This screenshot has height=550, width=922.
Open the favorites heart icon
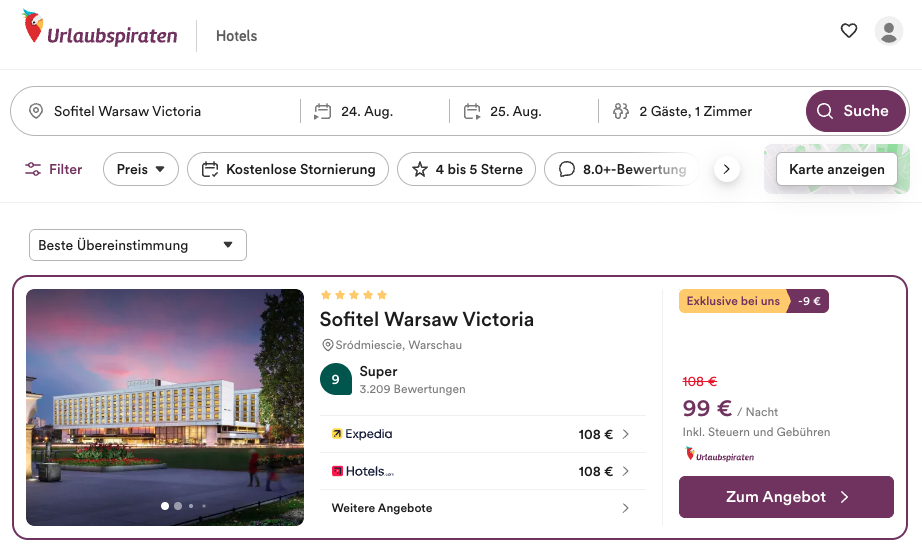848,31
